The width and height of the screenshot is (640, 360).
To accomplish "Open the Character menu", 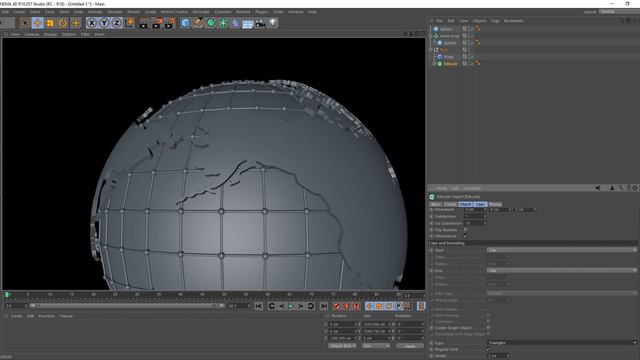I will pyautogui.click(x=222, y=12).
